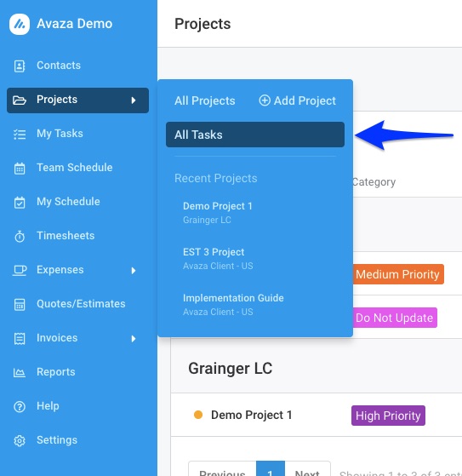Image resolution: width=462 pixels, height=476 pixels.
Task: Open recent project EST 3 Project
Action: pyautogui.click(x=218, y=259)
